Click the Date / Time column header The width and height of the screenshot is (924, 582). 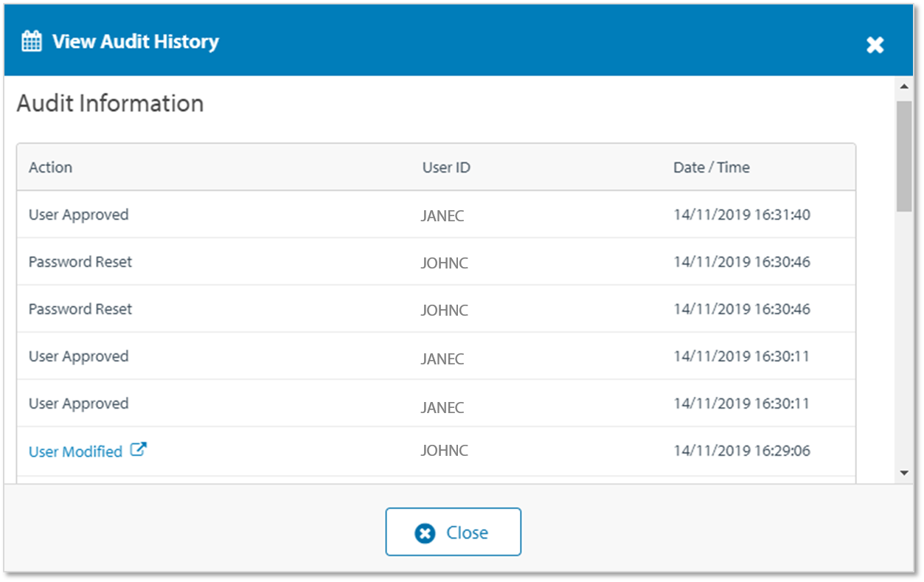click(x=711, y=167)
